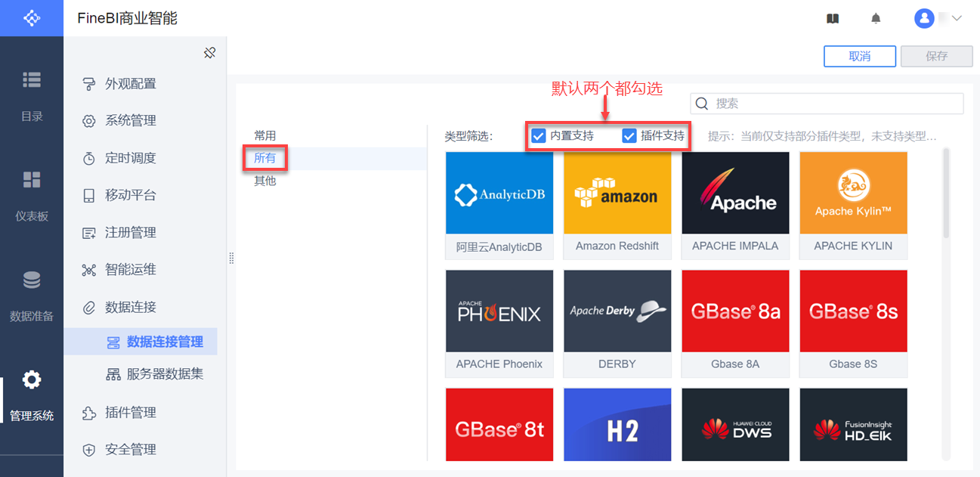Click the 取消 cancel button
The height and width of the screenshot is (477, 980).
click(x=860, y=57)
